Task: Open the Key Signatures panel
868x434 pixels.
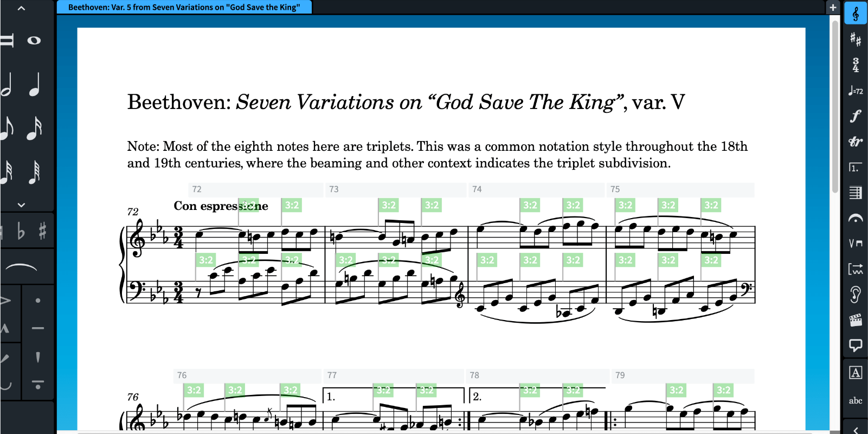Action: 856,39
